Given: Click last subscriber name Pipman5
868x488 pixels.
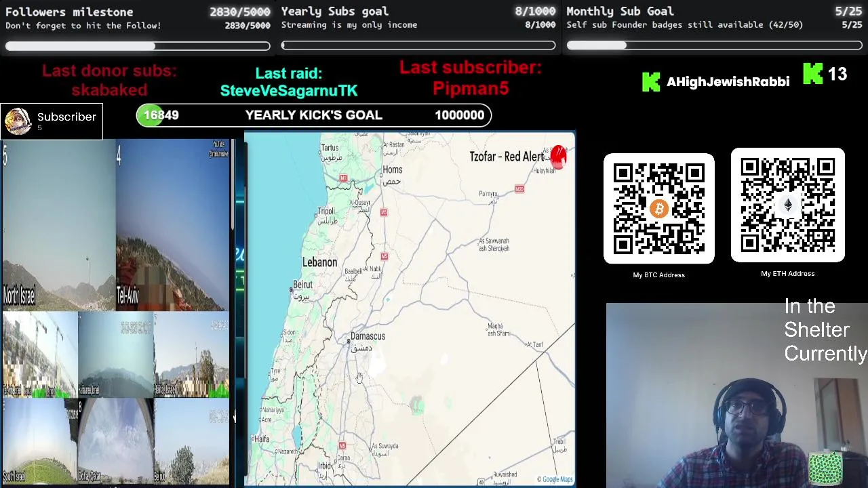Looking at the screenshot, I should (x=470, y=89).
